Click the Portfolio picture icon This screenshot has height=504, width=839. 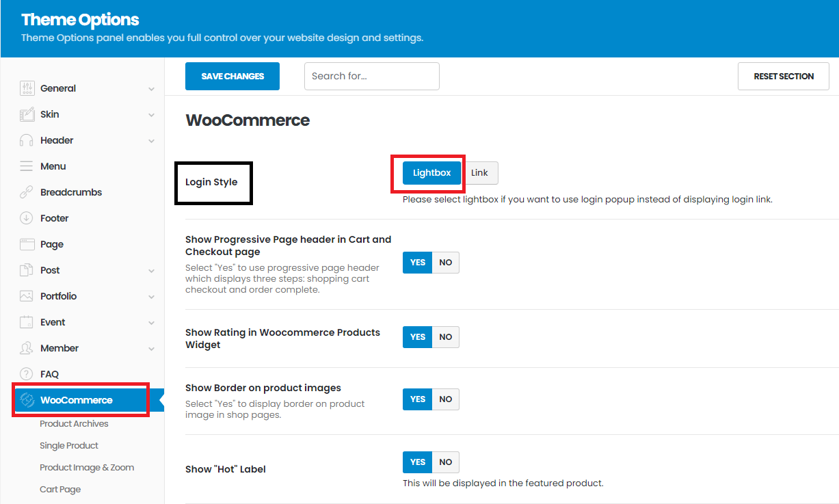pos(27,296)
